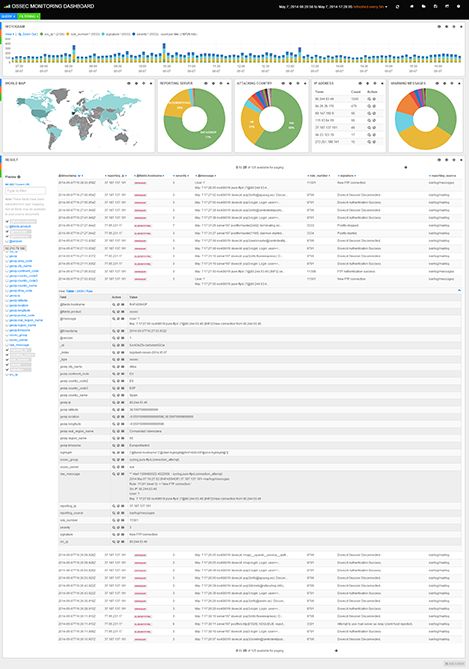Screen dimensions: 470x669
Task: Click Fields gear icon in Result sidebar
Action: (19, 177)
